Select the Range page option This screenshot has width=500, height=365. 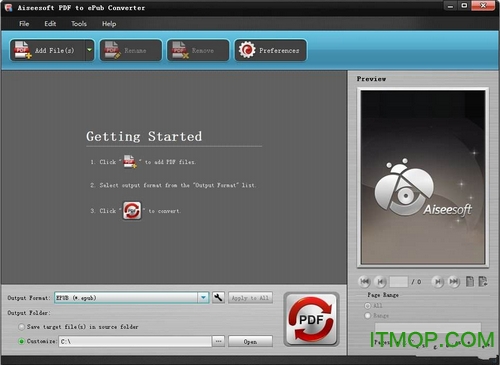coord(368,315)
